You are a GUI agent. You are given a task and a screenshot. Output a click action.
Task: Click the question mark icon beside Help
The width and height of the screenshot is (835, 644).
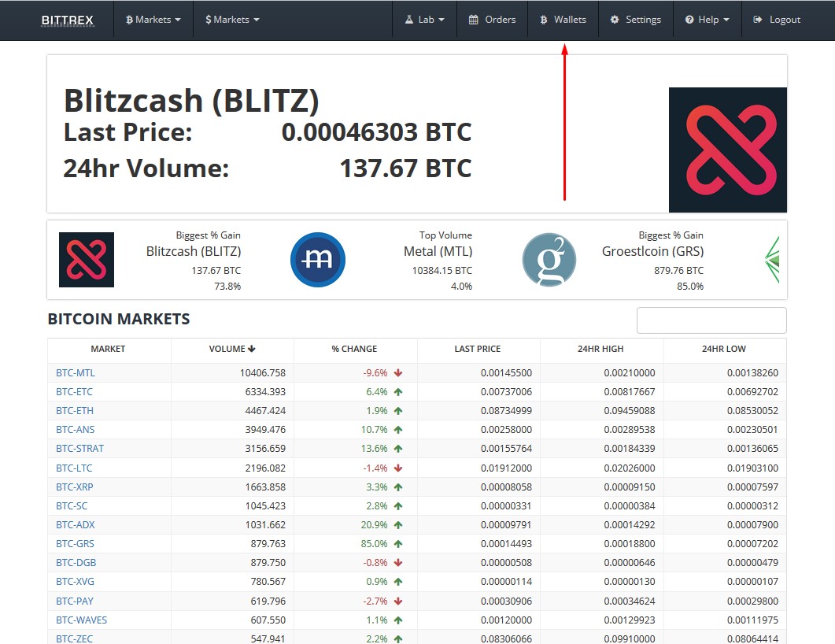tap(689, 20)
